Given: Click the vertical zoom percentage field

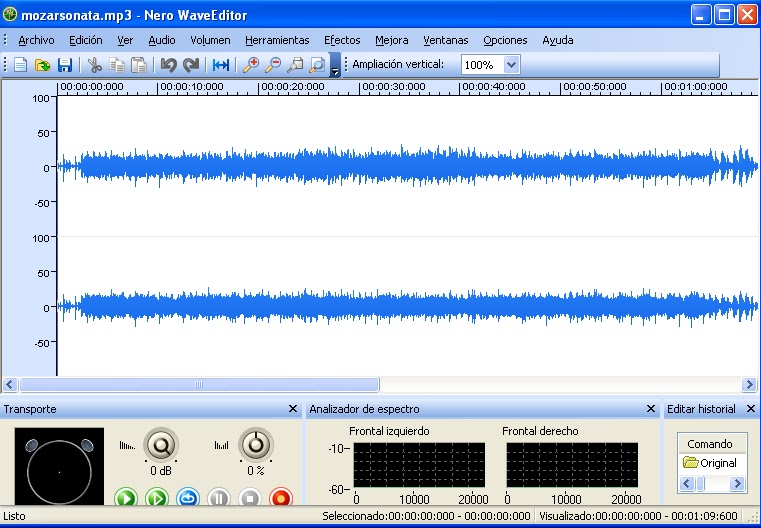Looking at the screenshot, I should tap(483, 65).
